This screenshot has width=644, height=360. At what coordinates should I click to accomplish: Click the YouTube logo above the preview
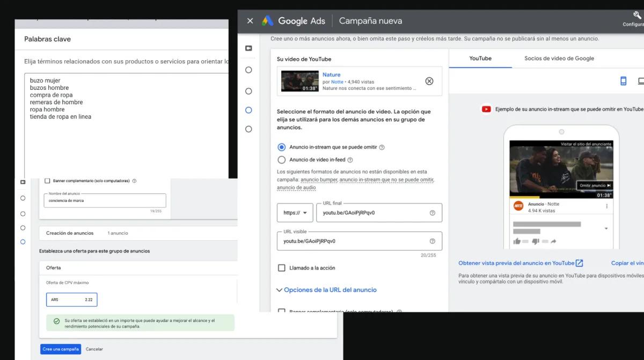pos(486,109)
